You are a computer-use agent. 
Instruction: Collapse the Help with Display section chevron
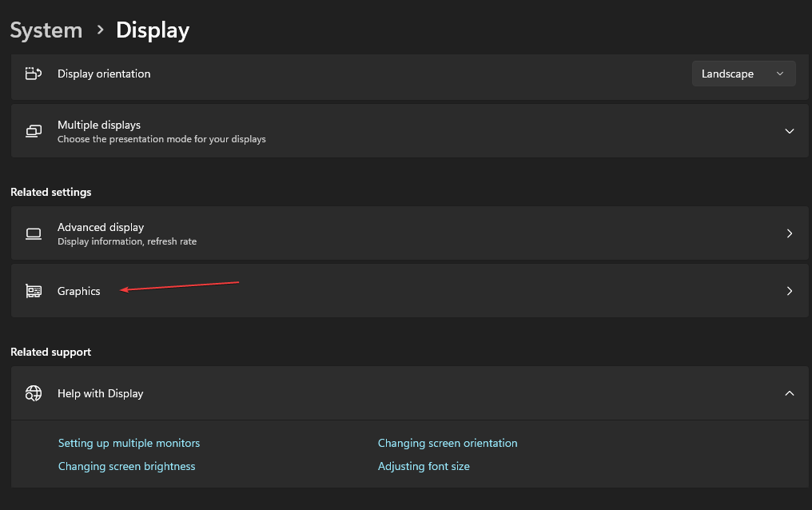point(789,393)
